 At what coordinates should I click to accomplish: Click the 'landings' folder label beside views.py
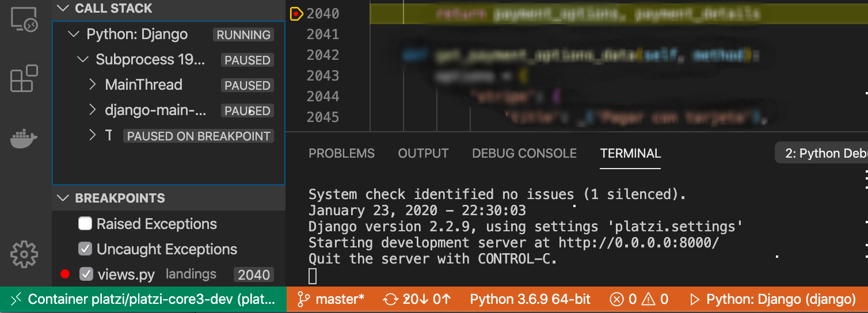(191, 274)
